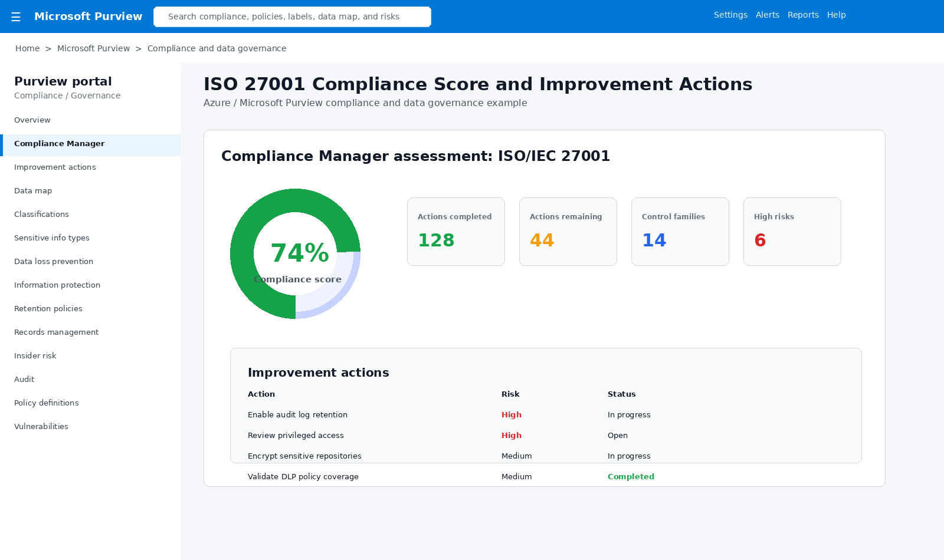The image size is (944, 560).
Task: Open Sensitive info types in sidebar
Action: 90,238
